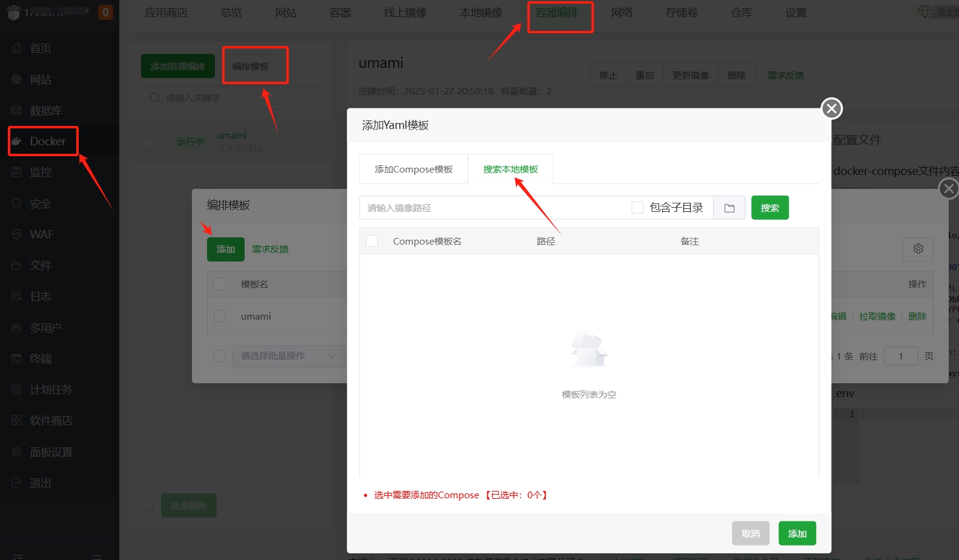Switch to the 搜索本地模板 tab
This screenshot has height=560, width=959.
[x=510, y=170]
